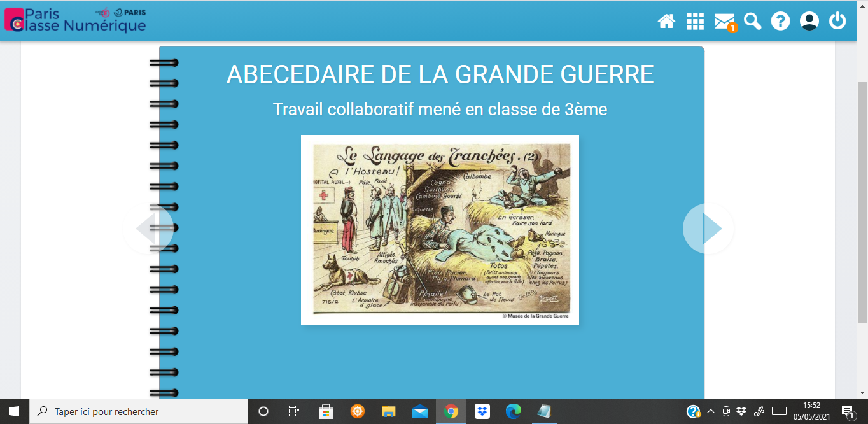
Task: Go to previous page with left arrow
Action: (148, 229)
